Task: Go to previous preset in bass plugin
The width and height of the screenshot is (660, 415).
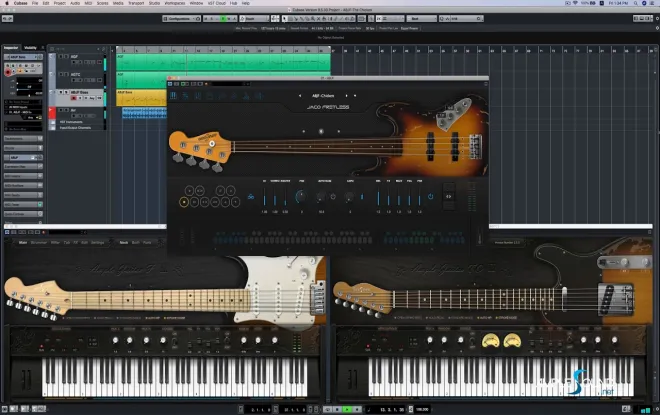Action: point(300,96)
